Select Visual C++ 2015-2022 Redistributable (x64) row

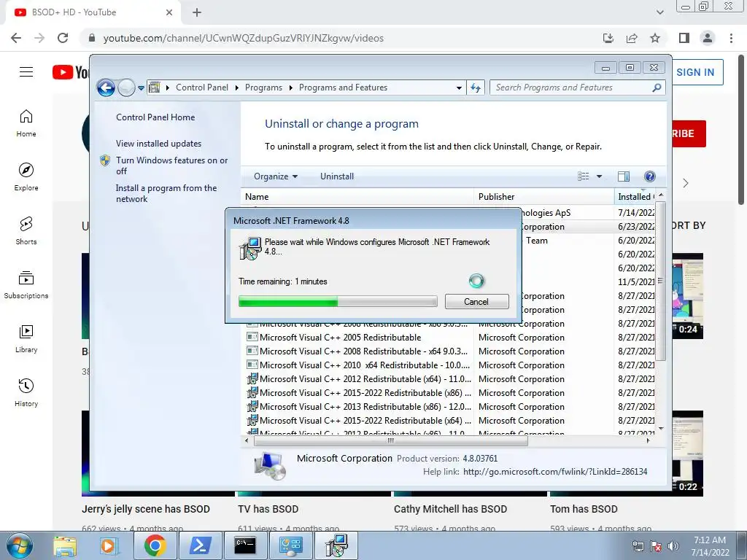(449, 421)
